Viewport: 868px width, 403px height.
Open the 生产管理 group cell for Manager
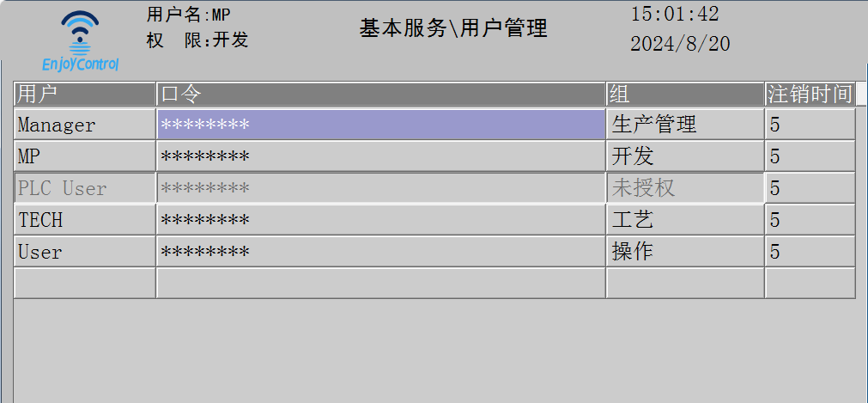point(684,125)
